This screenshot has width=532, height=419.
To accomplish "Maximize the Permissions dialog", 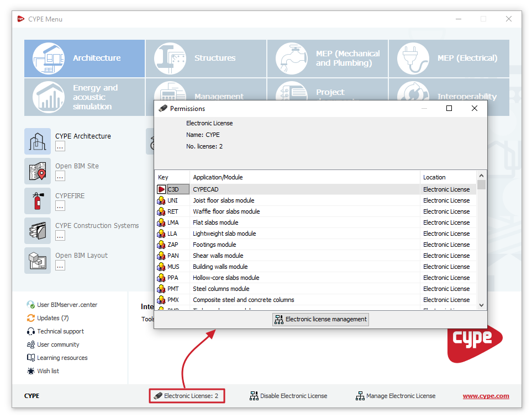I will tap(449, 108).
